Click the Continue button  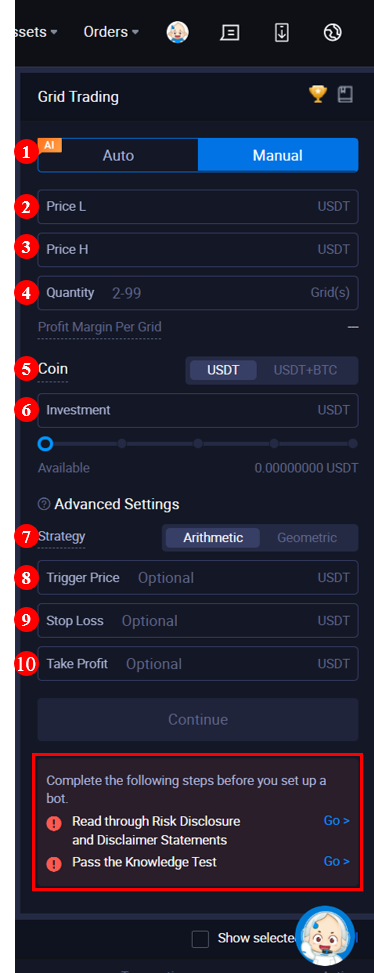(x=198, y=720)
